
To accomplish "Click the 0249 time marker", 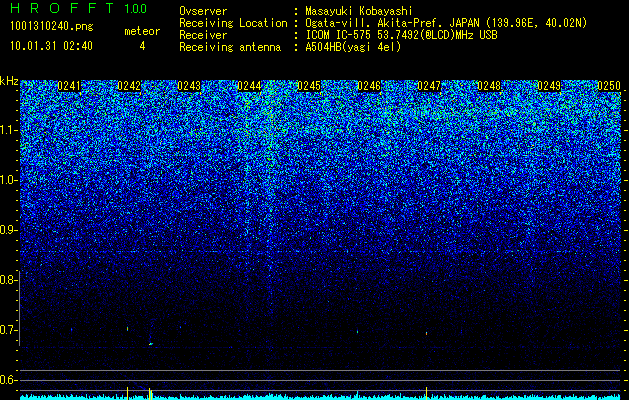I will click(x=549, y=86).
